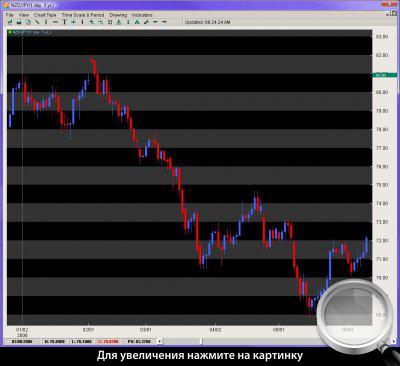Select the diagonal trend line drawing tool
This screenshot has width=400, height=366.
tap(37, 22)
